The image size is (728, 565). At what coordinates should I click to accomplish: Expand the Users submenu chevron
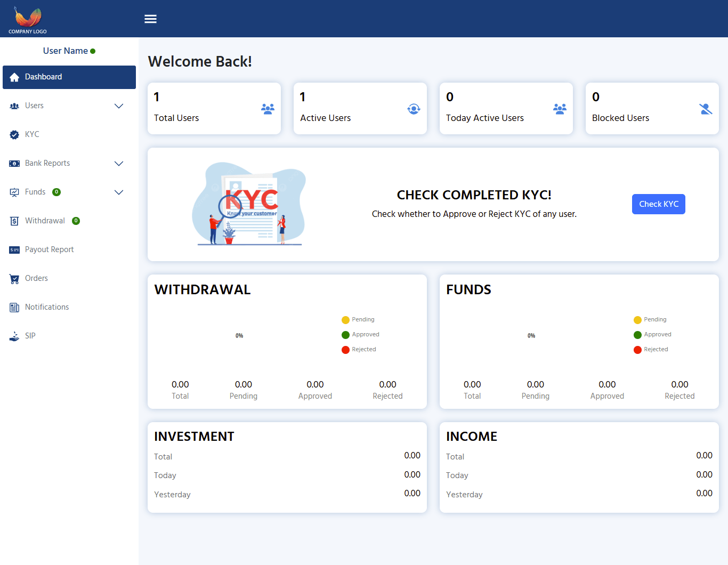tap(119, 106)
